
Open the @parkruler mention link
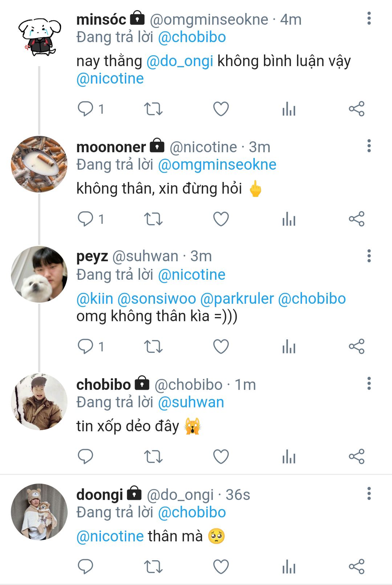click(x=237, y=299)
